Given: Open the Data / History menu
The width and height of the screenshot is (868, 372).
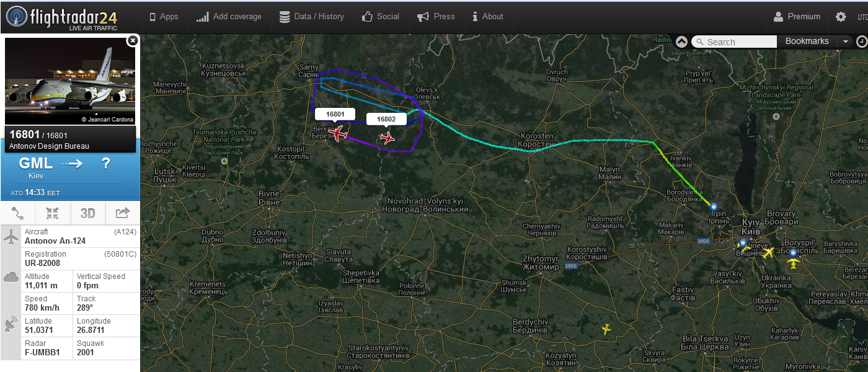Looking at the screenshot, I should (311, 17).
